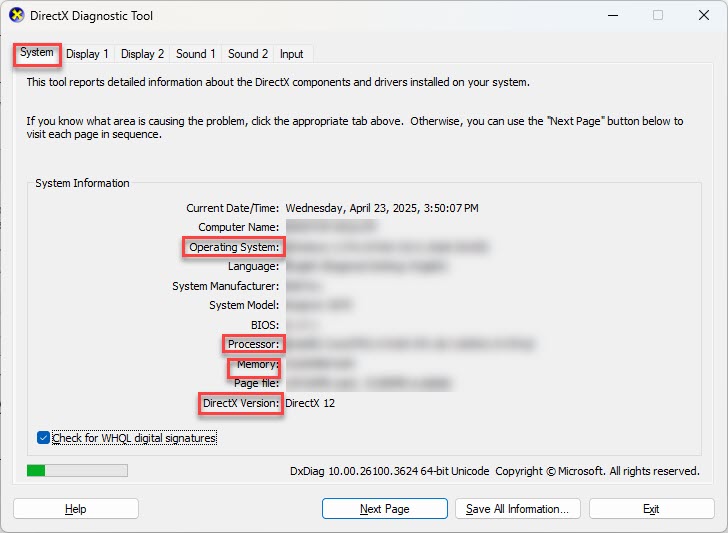Click Save All Information button
Image resolution: width=728 pixels, height=533 pixels.
coord(517,509)
